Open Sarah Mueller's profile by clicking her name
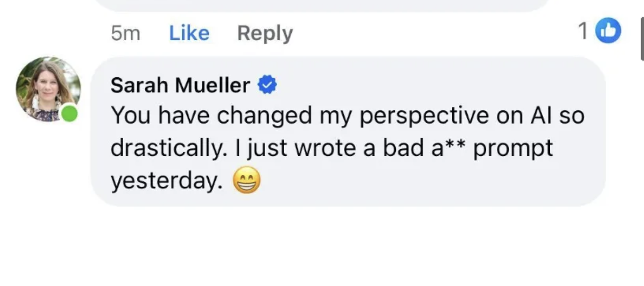This screenshot has width=644, height=286. pos(180,84)
